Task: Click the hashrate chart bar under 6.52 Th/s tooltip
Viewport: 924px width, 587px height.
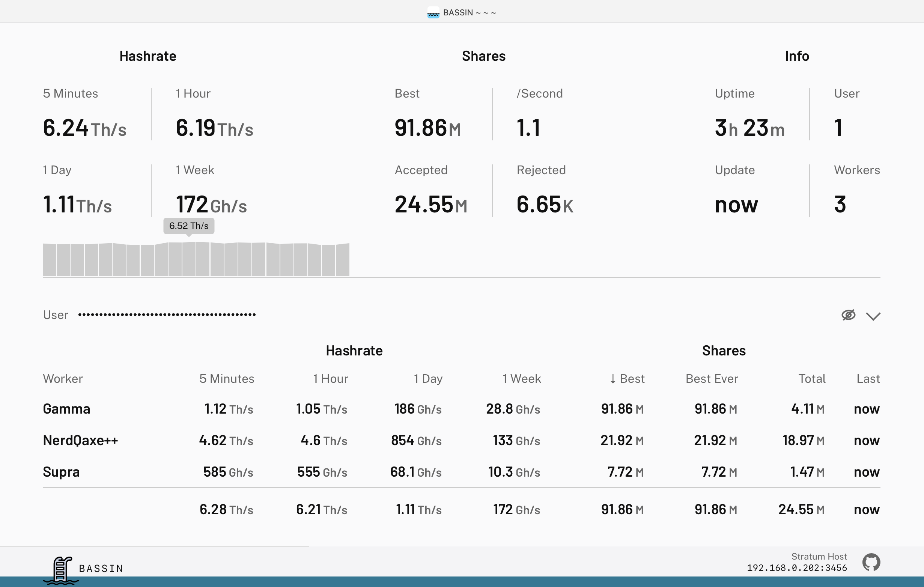Action: 189,259
